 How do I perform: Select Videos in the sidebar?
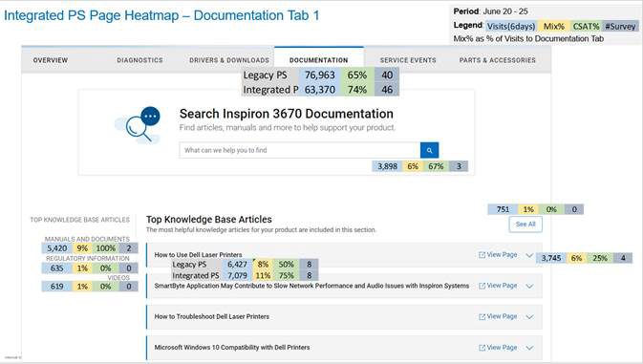point(118,277)
